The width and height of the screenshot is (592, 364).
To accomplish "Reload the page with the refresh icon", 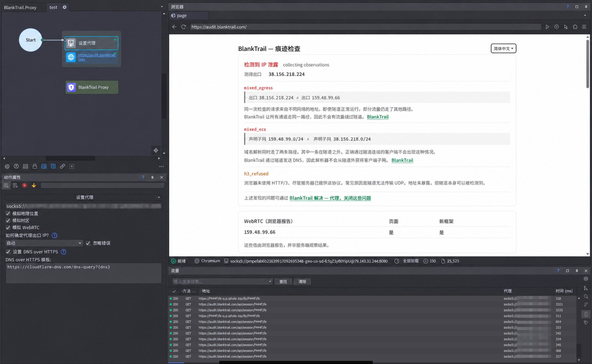I will coord(183,27).
